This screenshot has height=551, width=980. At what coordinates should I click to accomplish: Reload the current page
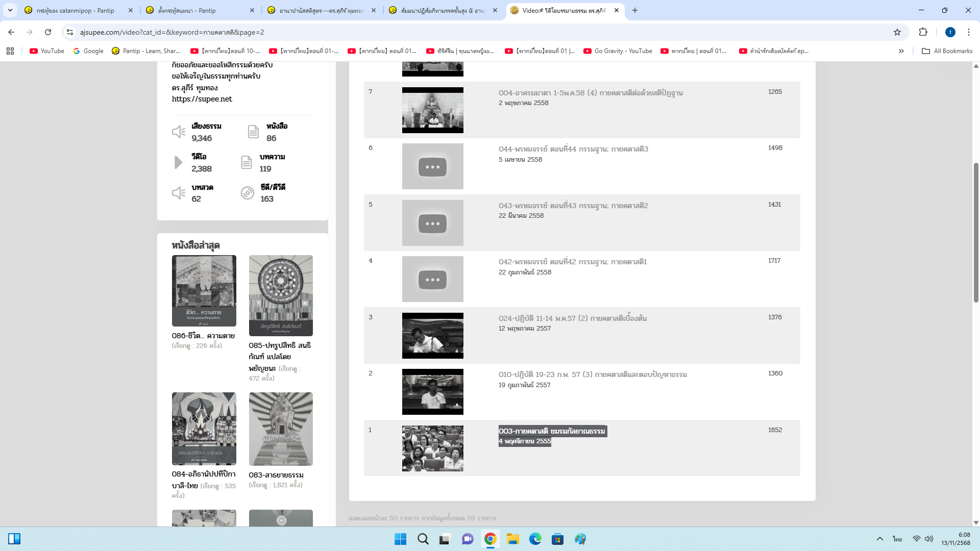[x=48, y=32]
